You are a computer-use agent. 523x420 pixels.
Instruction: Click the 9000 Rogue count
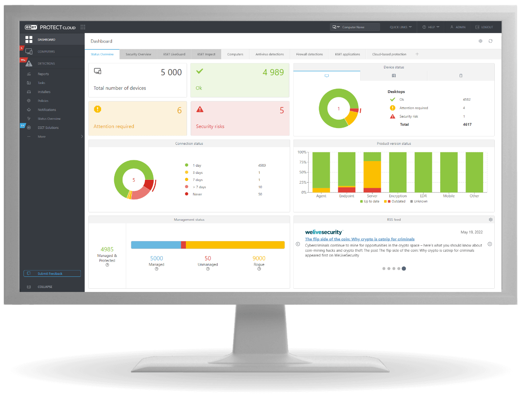[259, 258]
